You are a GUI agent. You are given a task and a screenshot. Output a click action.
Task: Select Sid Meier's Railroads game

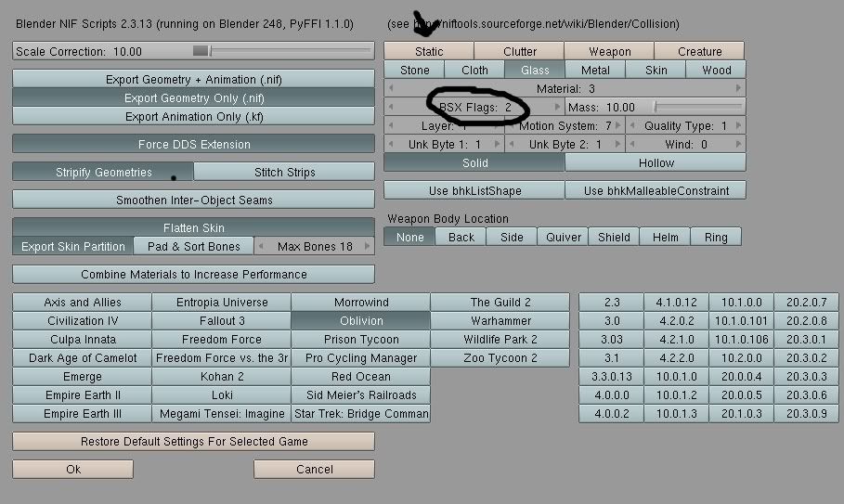point(361,394)
